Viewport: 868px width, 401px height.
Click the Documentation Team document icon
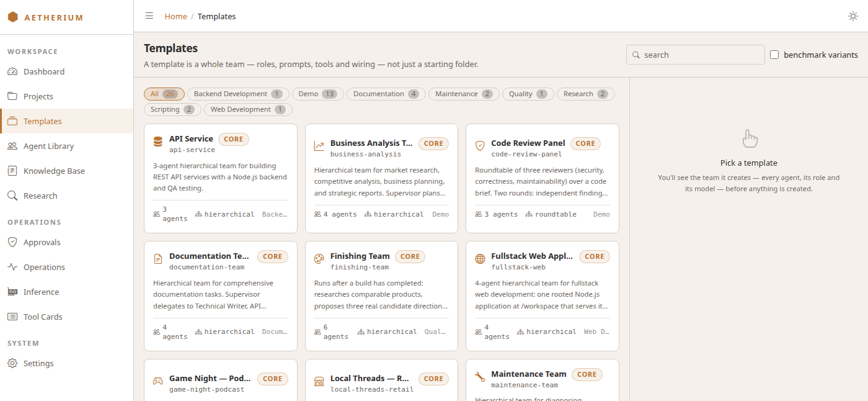[158, 259]
